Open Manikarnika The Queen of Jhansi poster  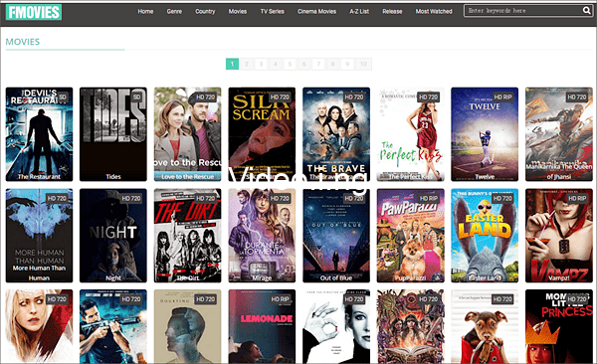click(559, 134)
